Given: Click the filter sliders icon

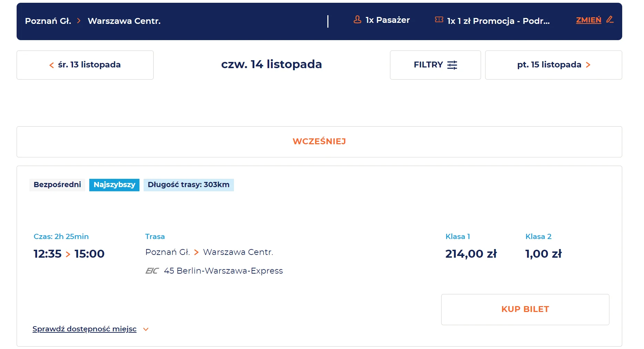Looking at the screenshot, I should [x=452, y=65].
